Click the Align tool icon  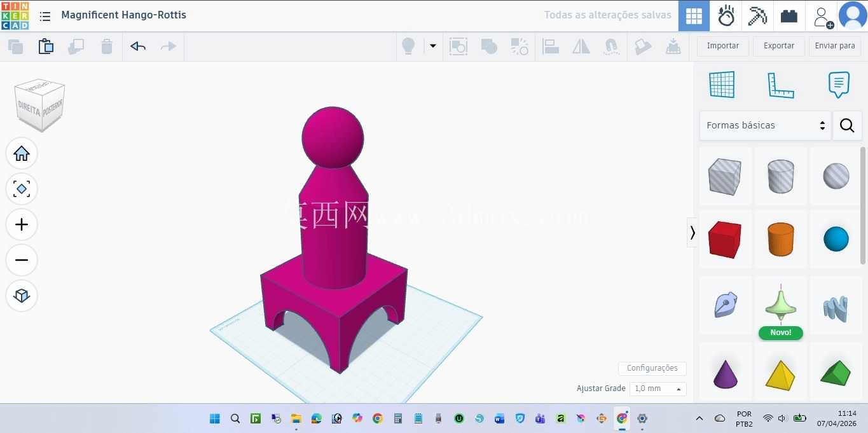click(x=551, y=46)
